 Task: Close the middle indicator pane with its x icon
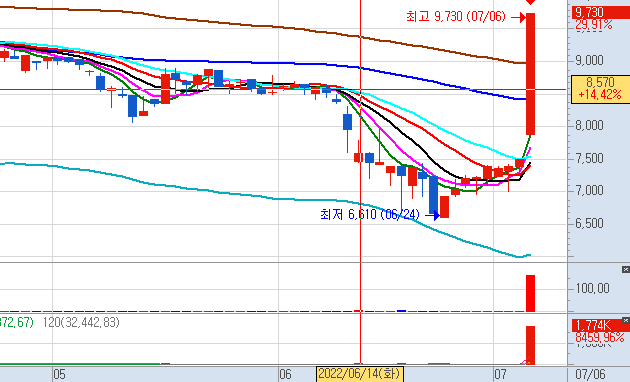[x=626, y=270]
